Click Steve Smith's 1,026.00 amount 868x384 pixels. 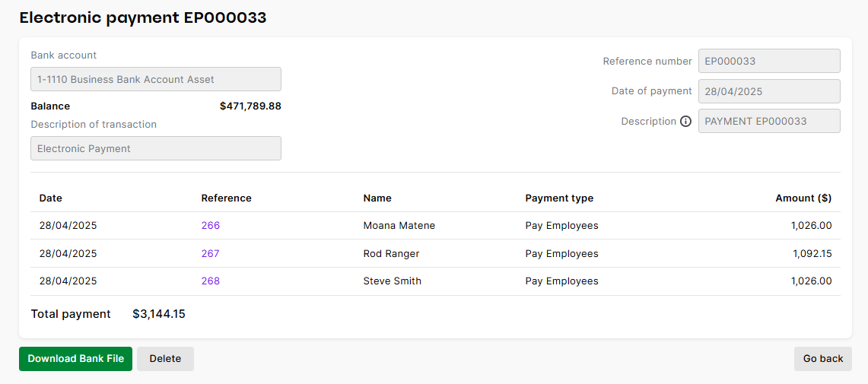coord(812,281)
